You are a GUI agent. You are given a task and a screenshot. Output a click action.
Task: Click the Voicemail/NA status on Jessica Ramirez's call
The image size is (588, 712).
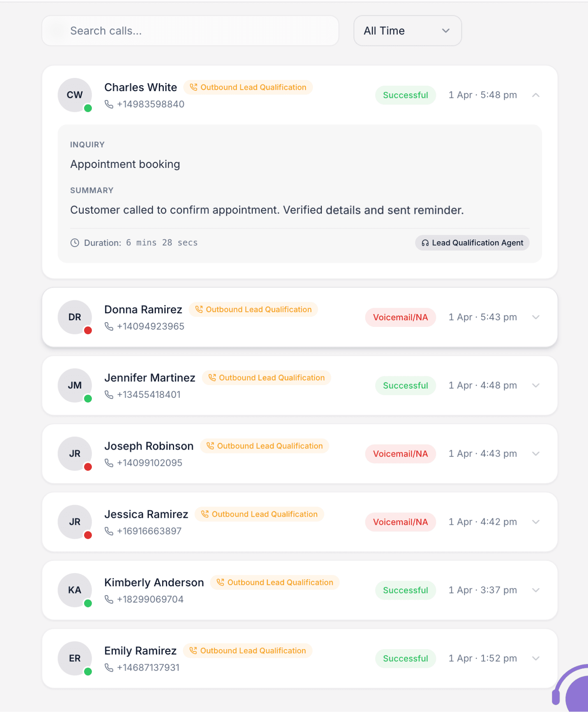pos(400,522)
